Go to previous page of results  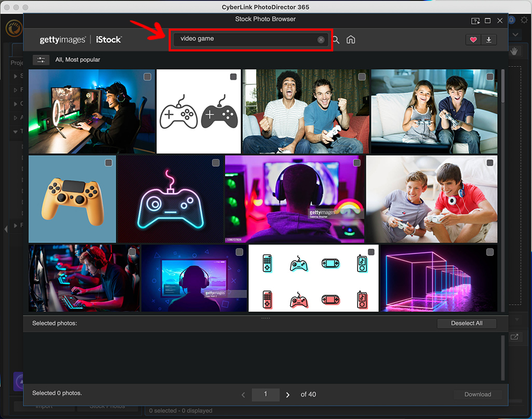click(x=243, y=395)
